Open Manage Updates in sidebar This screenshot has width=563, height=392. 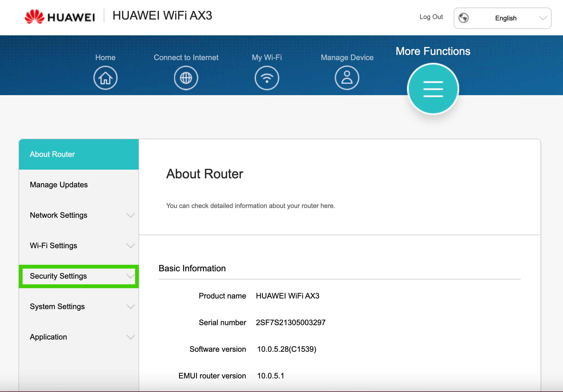(x=59, y=185)
